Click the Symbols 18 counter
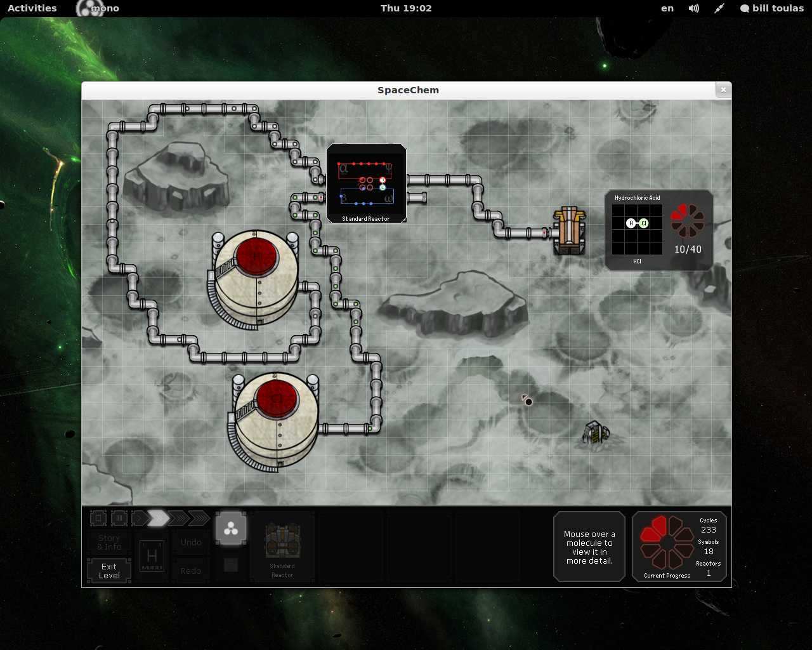 [709, 547]
